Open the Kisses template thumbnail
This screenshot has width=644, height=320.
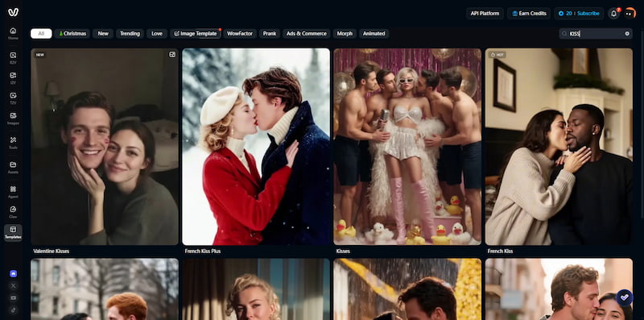point(407,147)
